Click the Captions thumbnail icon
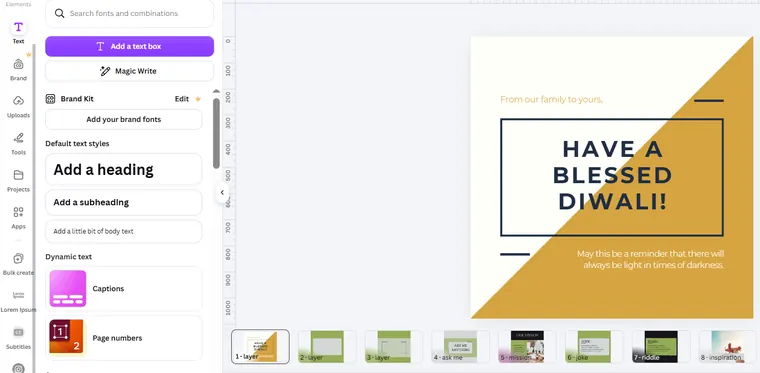 point(68,289)
